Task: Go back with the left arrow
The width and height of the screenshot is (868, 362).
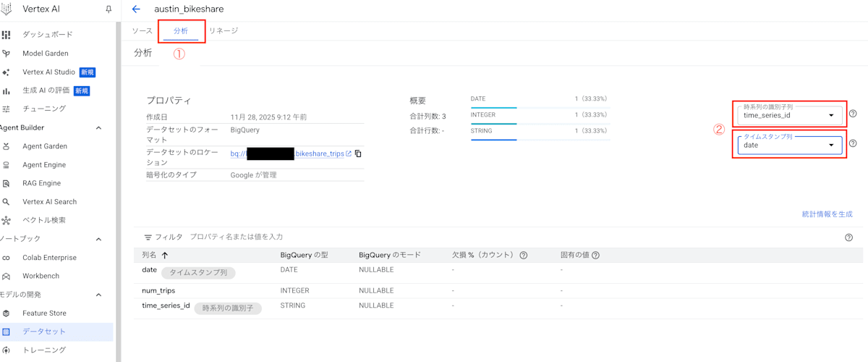Action: pos(136,9)
